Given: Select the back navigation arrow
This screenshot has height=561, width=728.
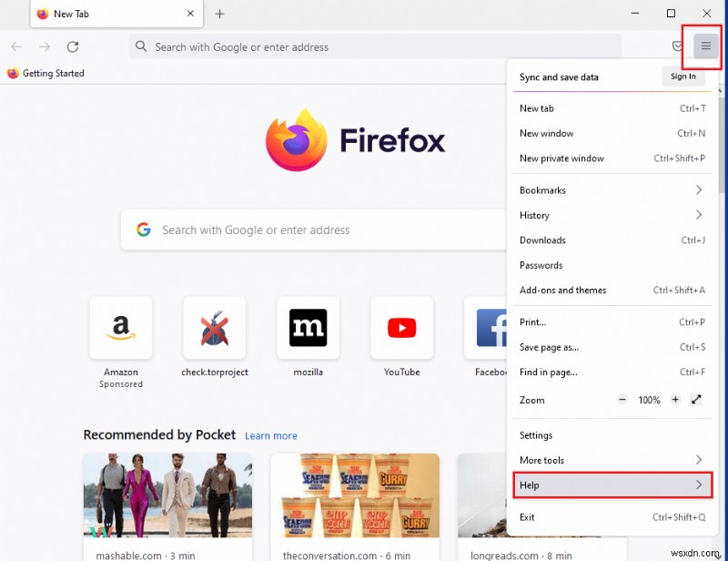Looking at the screenshot, I should coord(15,46).
